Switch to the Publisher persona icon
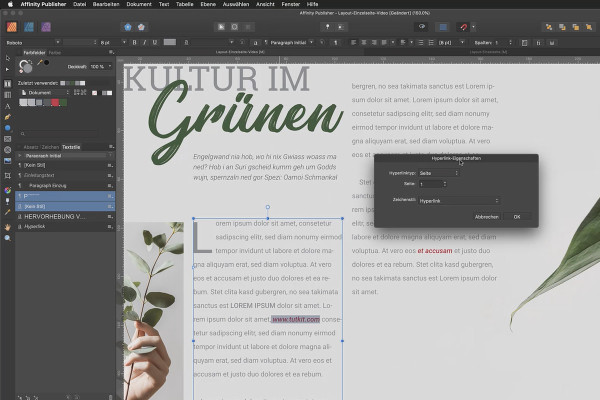The height and width of the screenshot is (400, 600). click(x=12, y=27)
